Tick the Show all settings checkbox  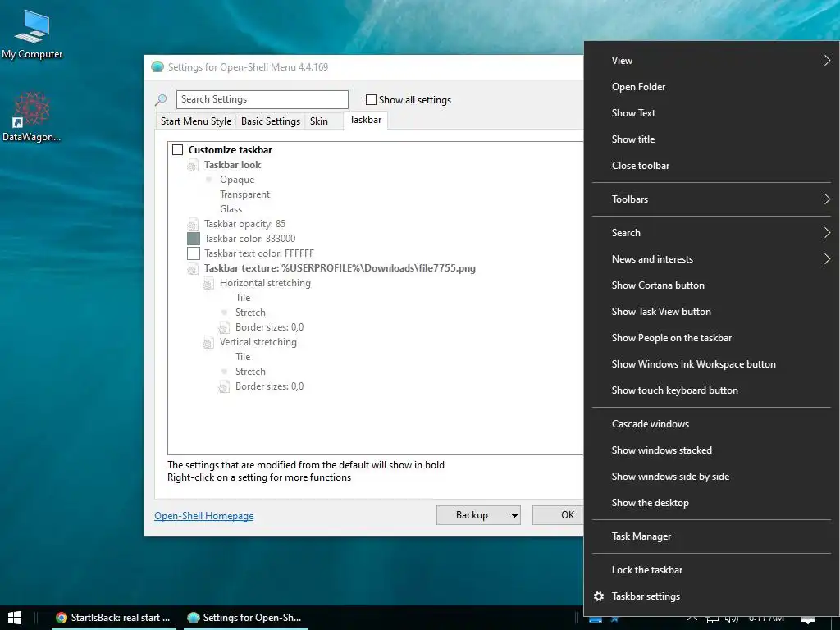(x=371, y=99)
